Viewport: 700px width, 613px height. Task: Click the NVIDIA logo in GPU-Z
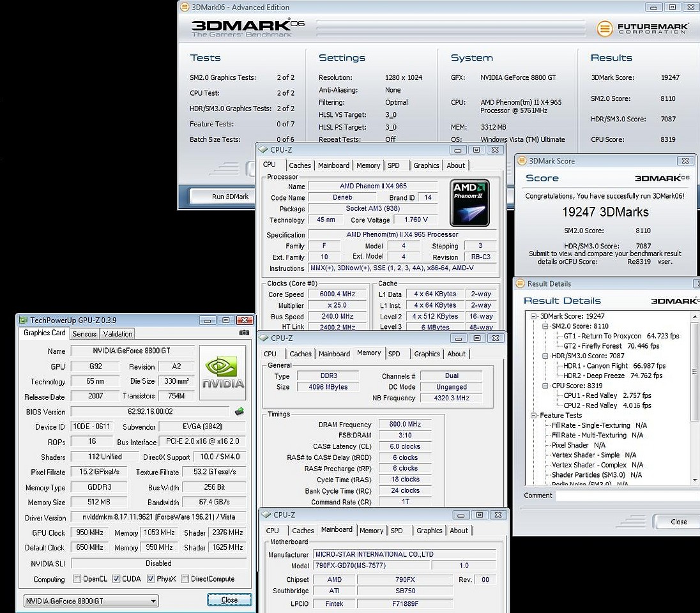tap(222, 372)
